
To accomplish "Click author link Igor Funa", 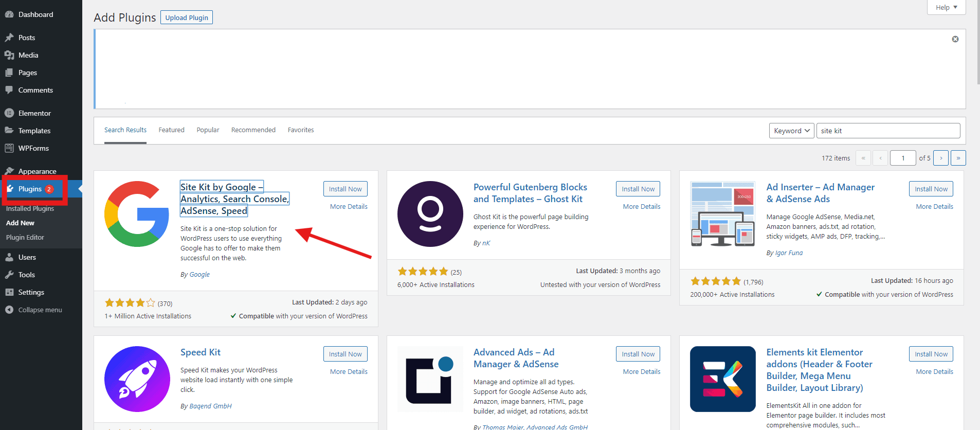I will (789, 253).
